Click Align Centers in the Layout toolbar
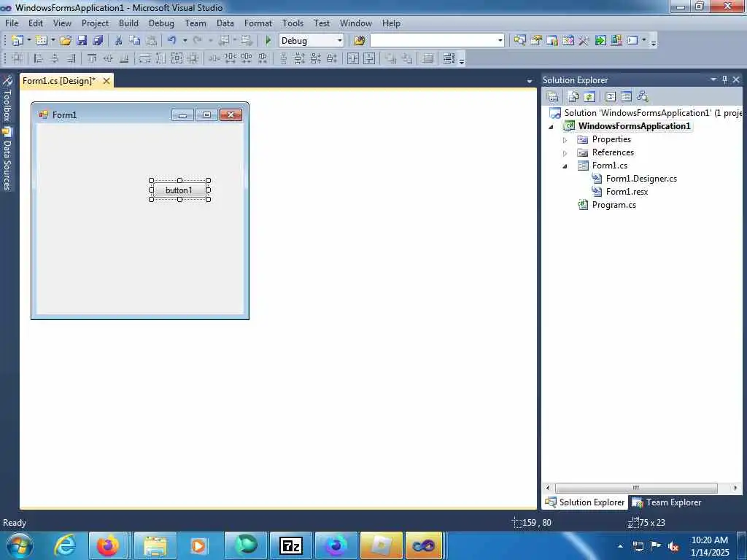The height and width of the screenshot is (560, 747). (x=55, y=58)
